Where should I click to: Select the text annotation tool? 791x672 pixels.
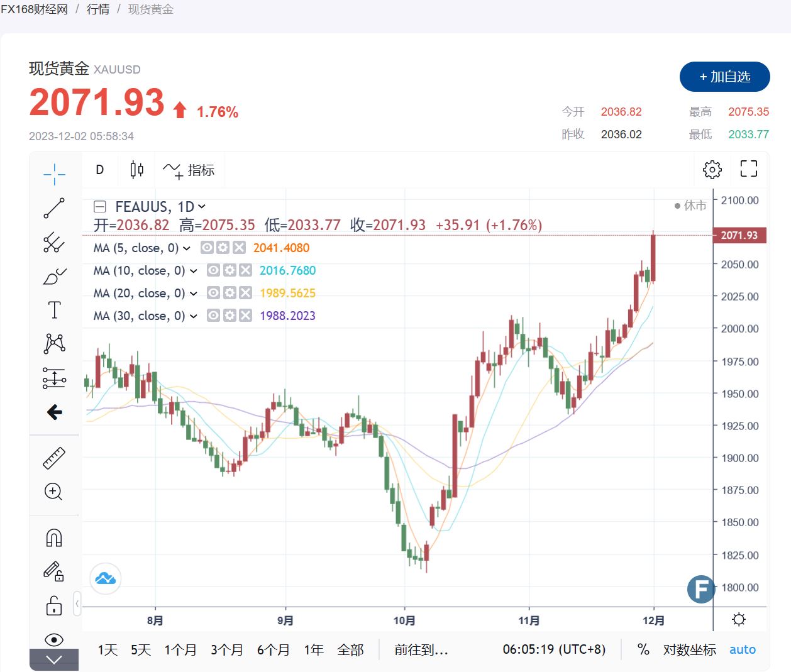tap(54, 310)
